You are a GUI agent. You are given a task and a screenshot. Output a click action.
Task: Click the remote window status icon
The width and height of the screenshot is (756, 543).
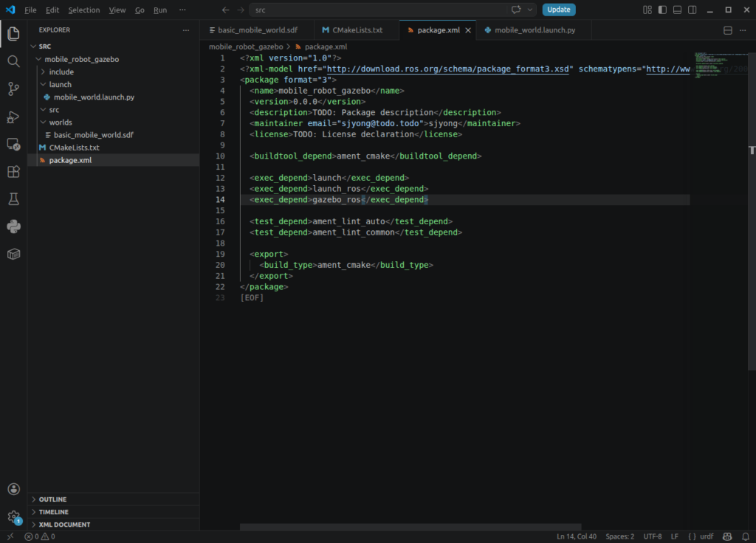point(10,536)
